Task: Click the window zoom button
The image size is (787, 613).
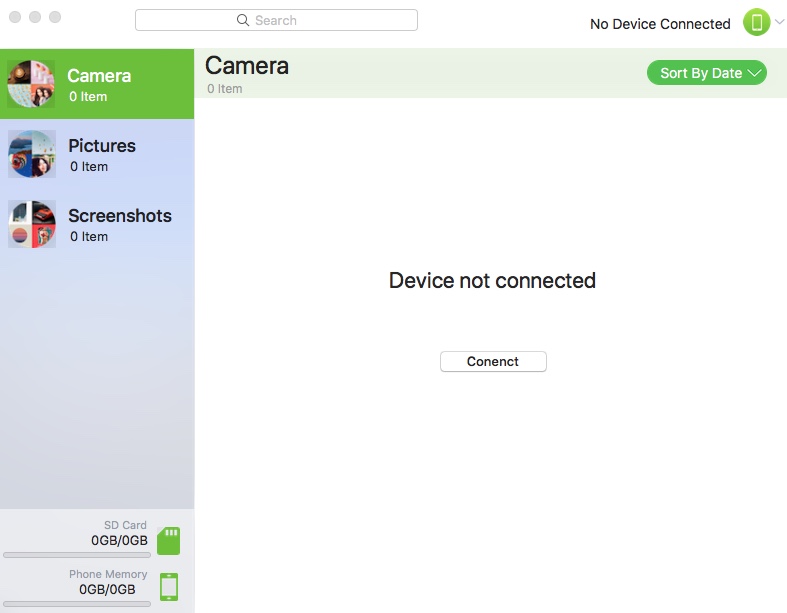Action: pyautogui.click(x=55, y=17)
